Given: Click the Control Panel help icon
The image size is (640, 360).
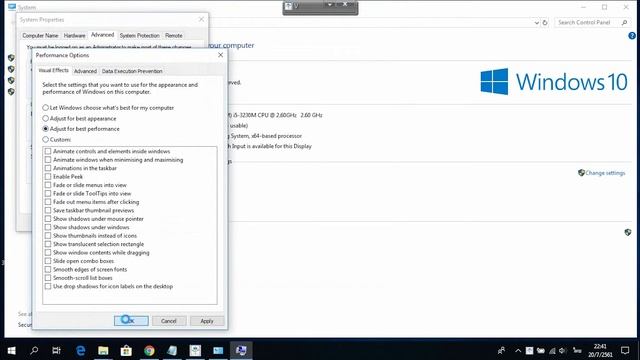Looking at the screenshot, I should (632, 36).
